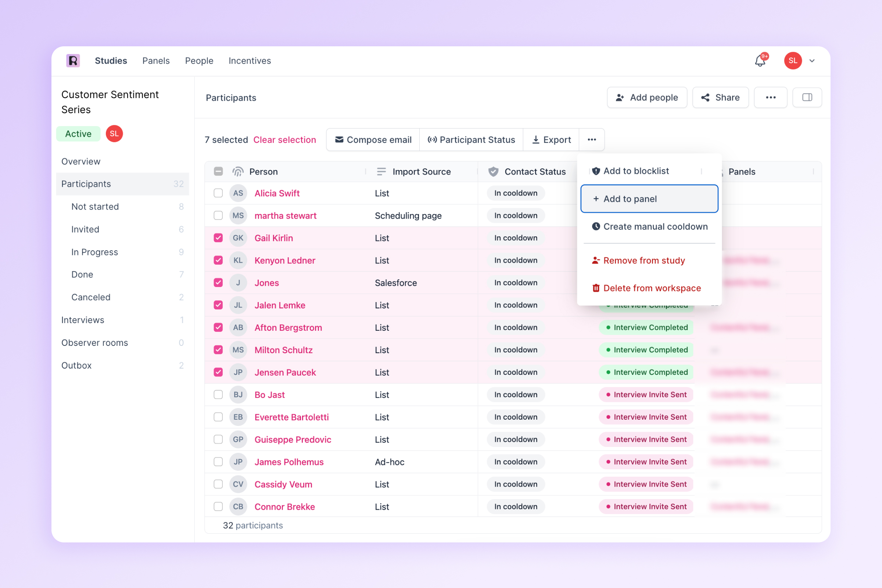Click Connor Brekke's CB avatar
The width and height of the screenshot is (882, 588).
238,507
